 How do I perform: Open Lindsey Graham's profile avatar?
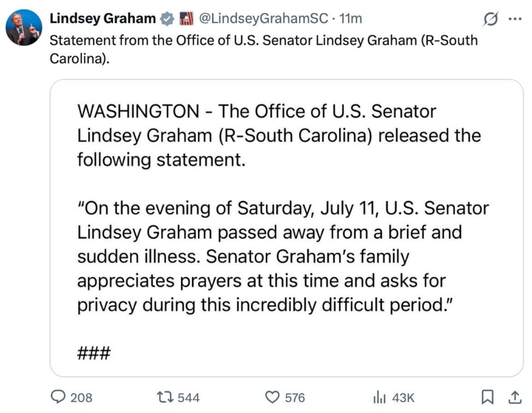tap(24, 28)
